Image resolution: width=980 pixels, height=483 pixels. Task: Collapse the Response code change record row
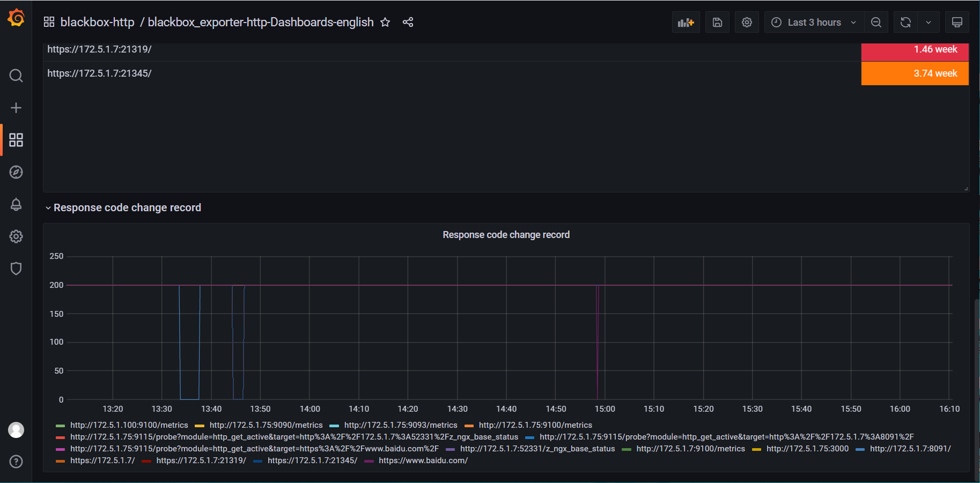pyautogui.click(x=127, y=208)
